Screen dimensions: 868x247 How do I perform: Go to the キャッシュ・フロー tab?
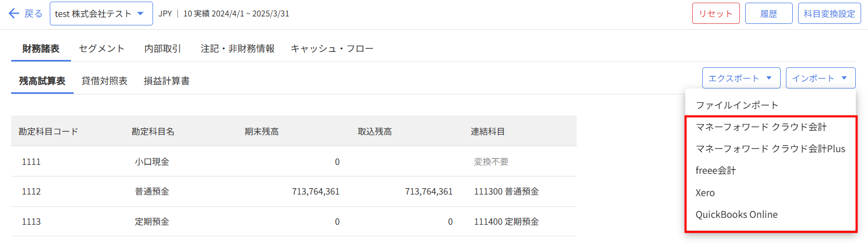(332, 49)
